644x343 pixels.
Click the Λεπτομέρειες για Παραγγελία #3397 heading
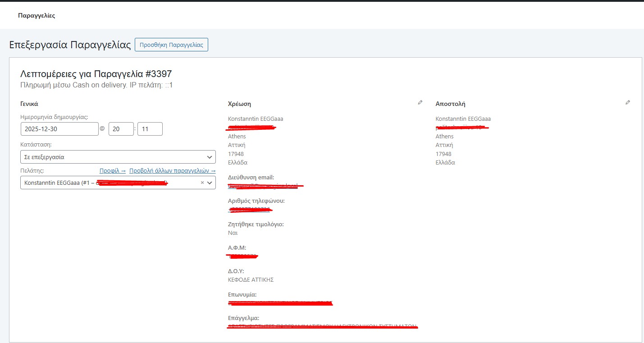[x=96, y=74]
